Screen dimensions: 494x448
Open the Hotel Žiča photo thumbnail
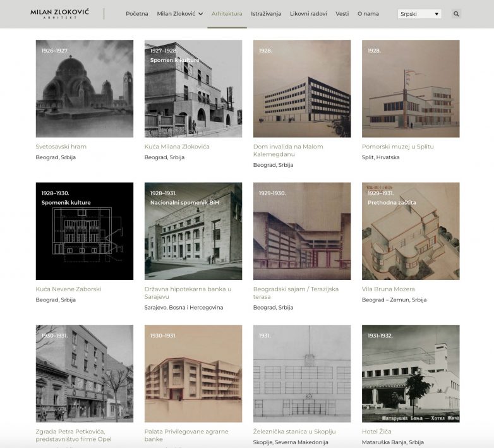point(411,373)
